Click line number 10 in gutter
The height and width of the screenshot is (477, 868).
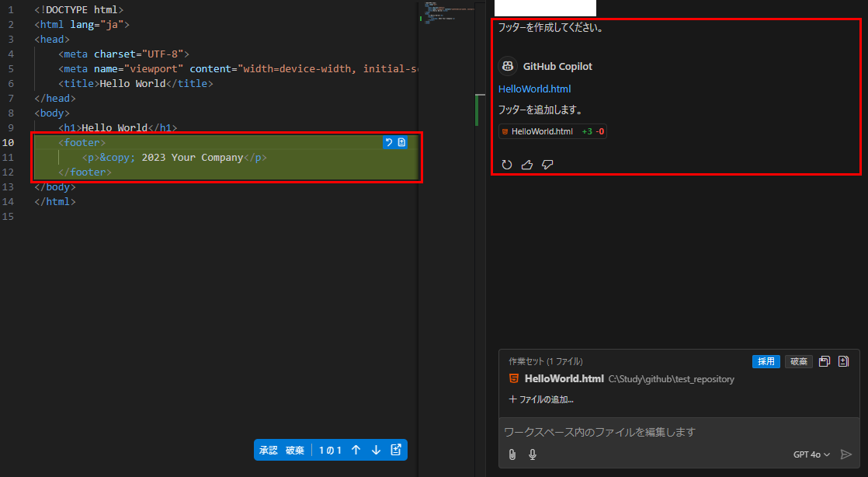[x=9, y=142]
